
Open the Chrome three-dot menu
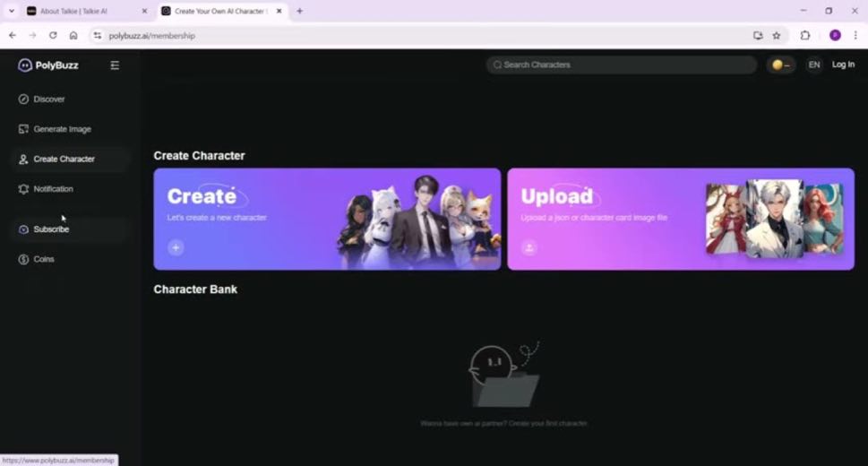tap(855, 36)
